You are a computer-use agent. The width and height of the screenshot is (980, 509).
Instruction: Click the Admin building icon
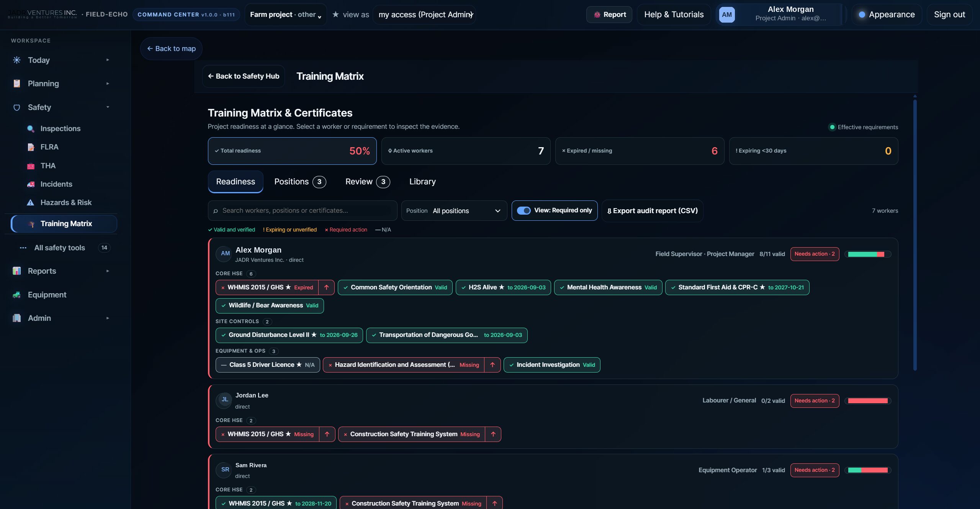coord(17,318)
